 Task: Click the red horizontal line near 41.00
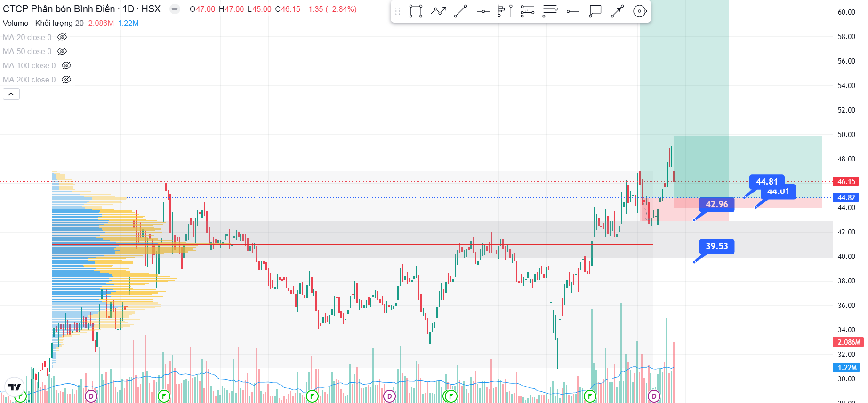(353, 244)
